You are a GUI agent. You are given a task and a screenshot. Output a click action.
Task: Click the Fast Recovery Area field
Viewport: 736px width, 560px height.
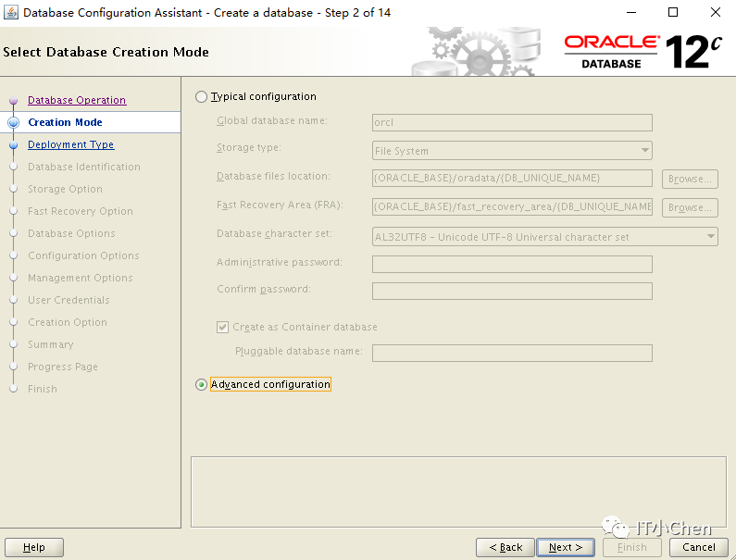click(x=512, y=207)
